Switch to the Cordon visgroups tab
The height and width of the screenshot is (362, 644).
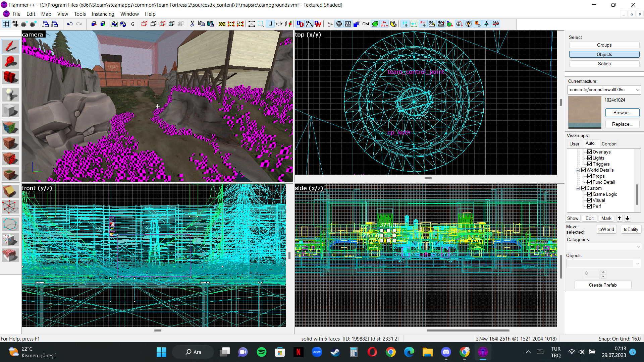[609, 144]
